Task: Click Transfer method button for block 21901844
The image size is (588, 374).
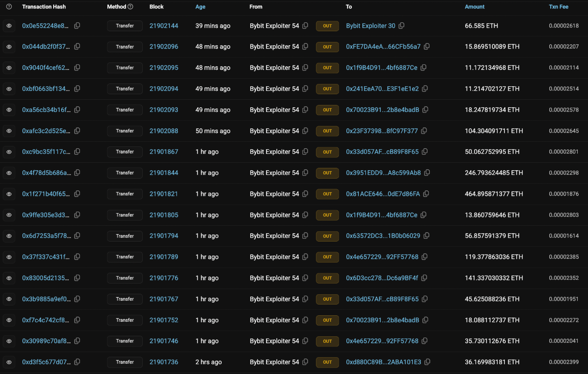Action: coord(125,173)
